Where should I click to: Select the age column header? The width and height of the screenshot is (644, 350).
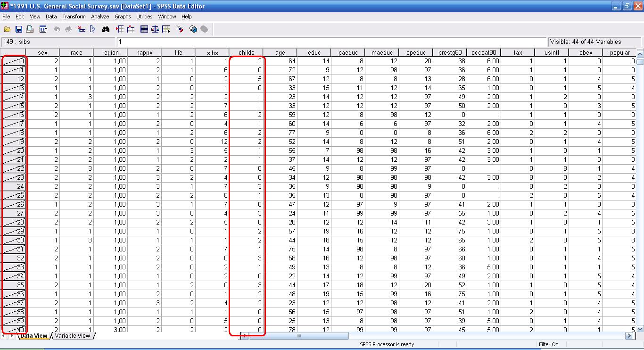pyautogui.click(x=280, y=52)
